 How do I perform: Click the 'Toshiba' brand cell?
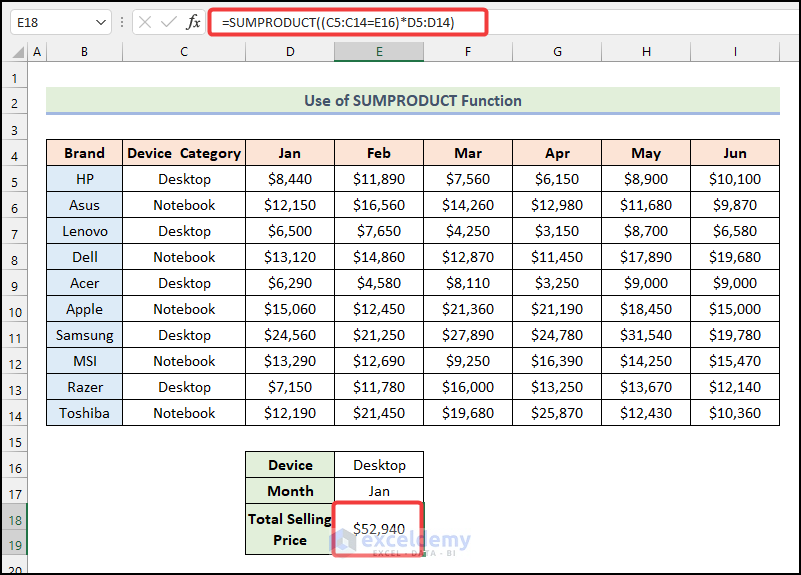(84, 413)
